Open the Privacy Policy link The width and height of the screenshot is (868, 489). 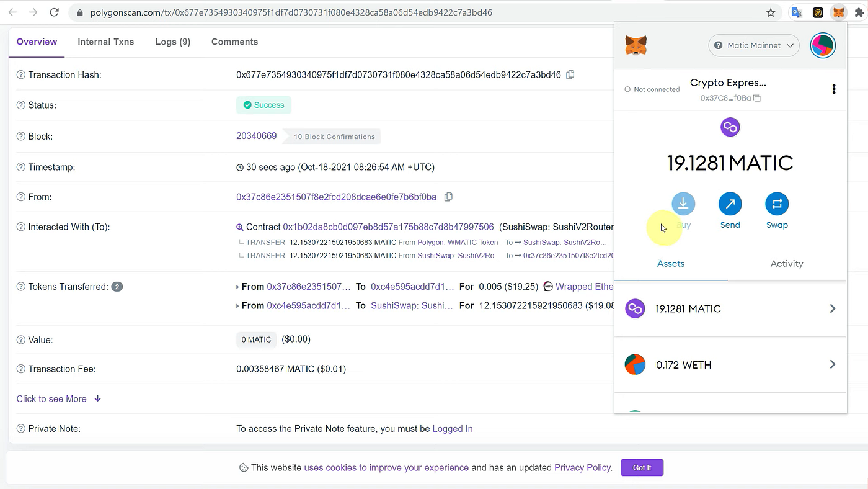[583, 467]
